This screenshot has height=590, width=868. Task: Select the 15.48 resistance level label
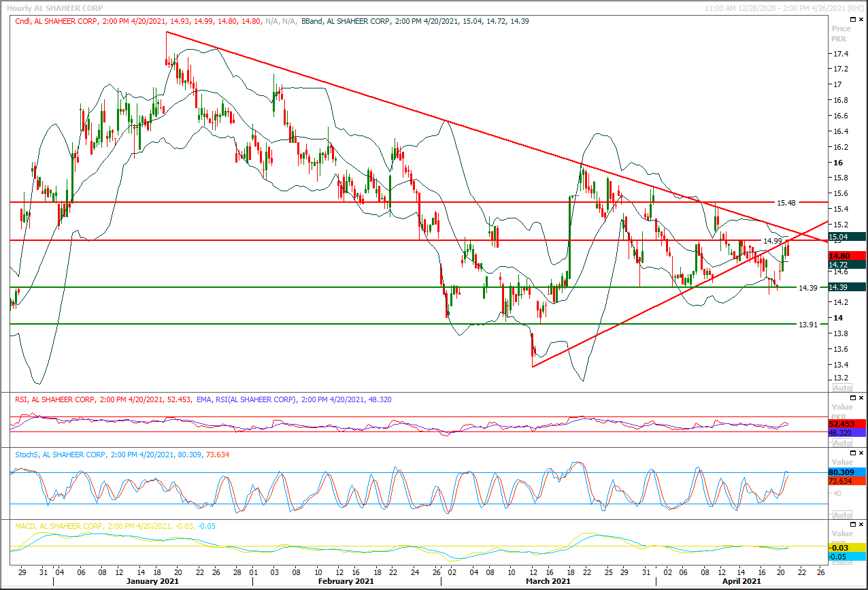tap(786, 203)
